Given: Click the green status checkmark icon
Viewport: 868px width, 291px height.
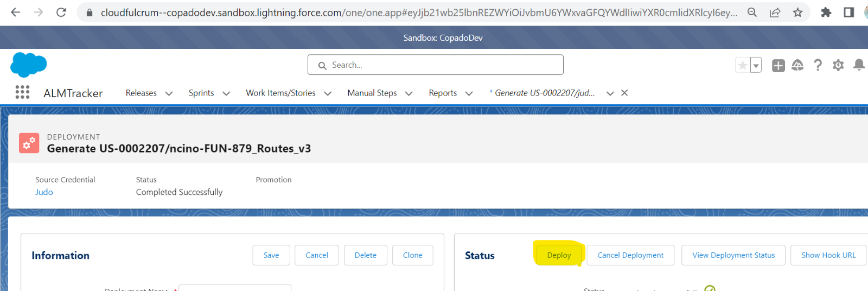Looking at the screenshot, I should click(x=710, y=288).
